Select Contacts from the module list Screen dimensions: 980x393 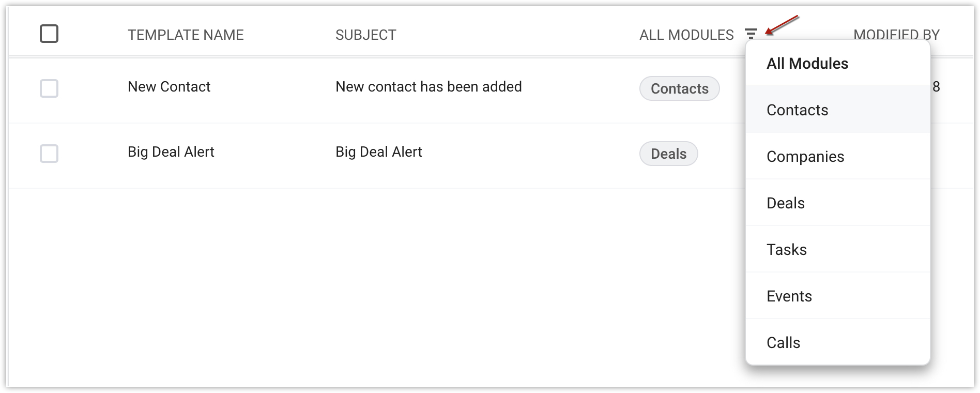tap(798, 110)
